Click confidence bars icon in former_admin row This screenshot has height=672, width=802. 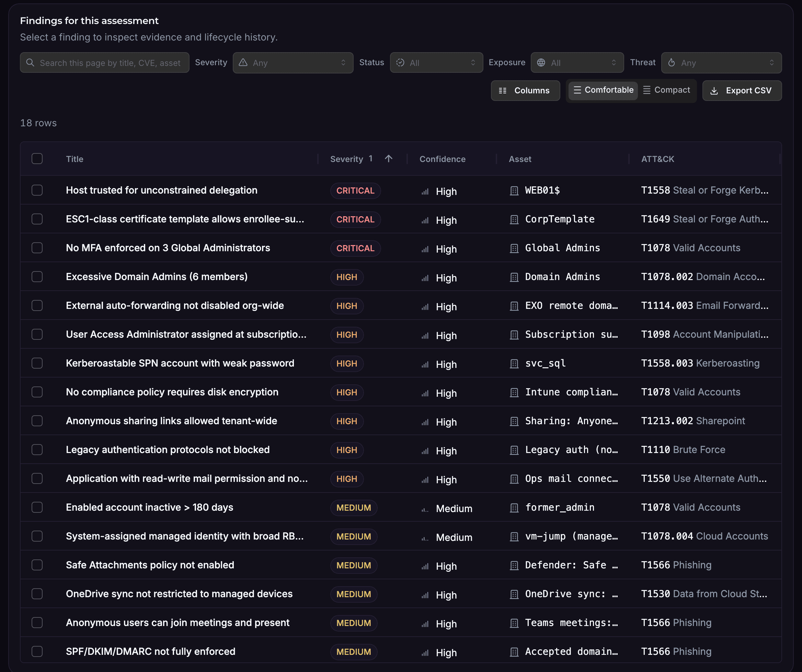[425, 509]
